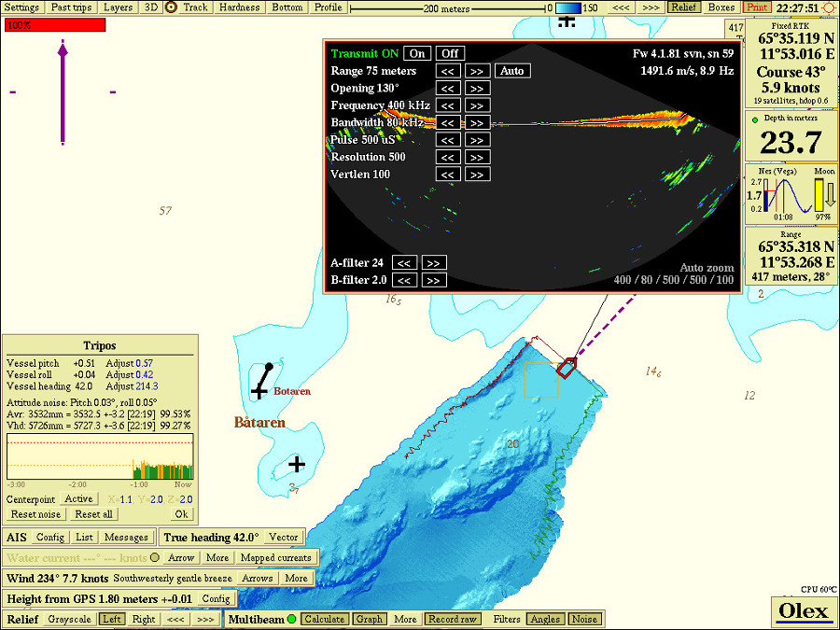Decrease Frequency using << button

tap(448, 105)
